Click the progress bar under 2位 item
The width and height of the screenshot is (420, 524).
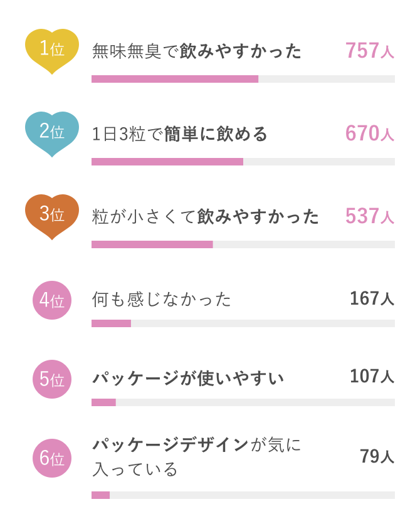tap(243, 162)
